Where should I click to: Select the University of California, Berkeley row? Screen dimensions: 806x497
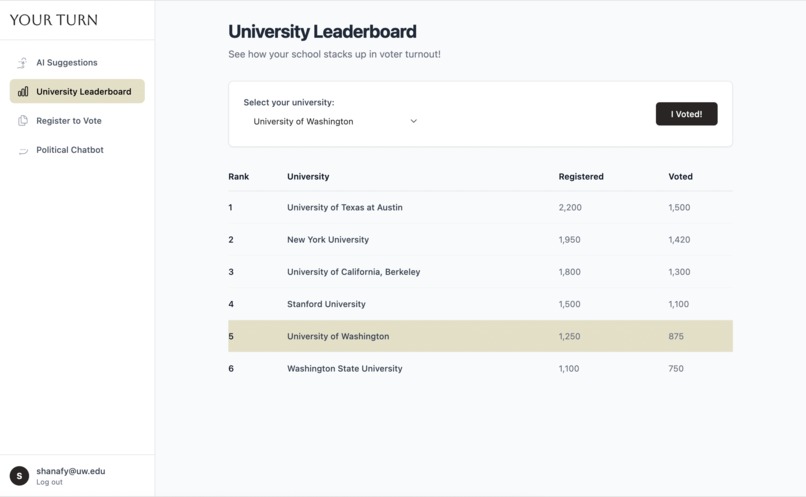coord(480,272)
